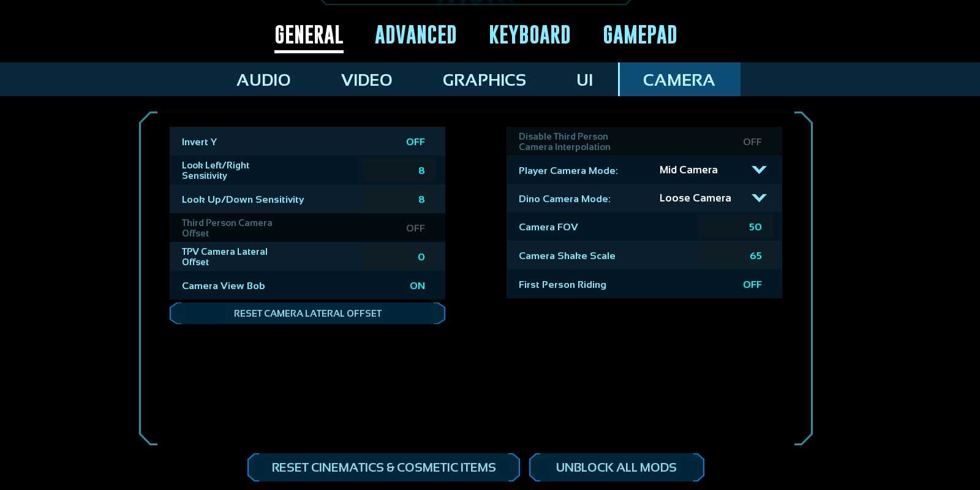Select the Video sub-tab
The height and width of the screenshot is (490, 980).
[x=366, y=80]
